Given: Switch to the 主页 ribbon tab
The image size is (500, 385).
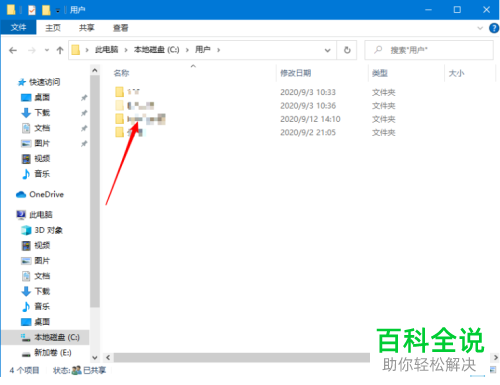Looking at the screenshot, I should [x=53, y=28].
